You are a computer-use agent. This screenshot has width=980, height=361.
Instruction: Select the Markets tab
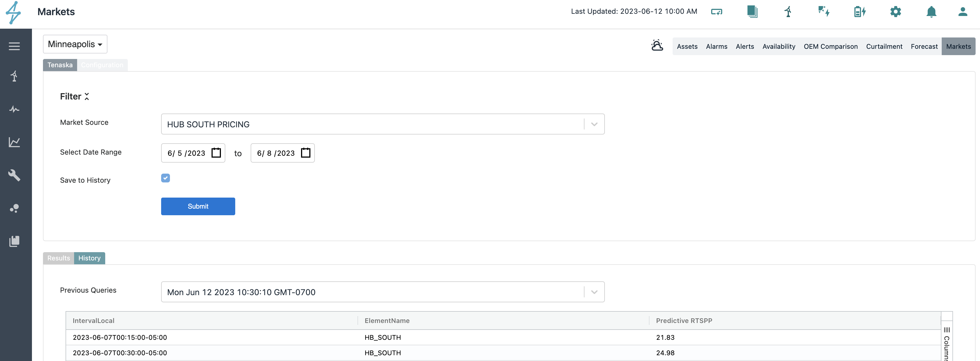[x=958, y=47]
